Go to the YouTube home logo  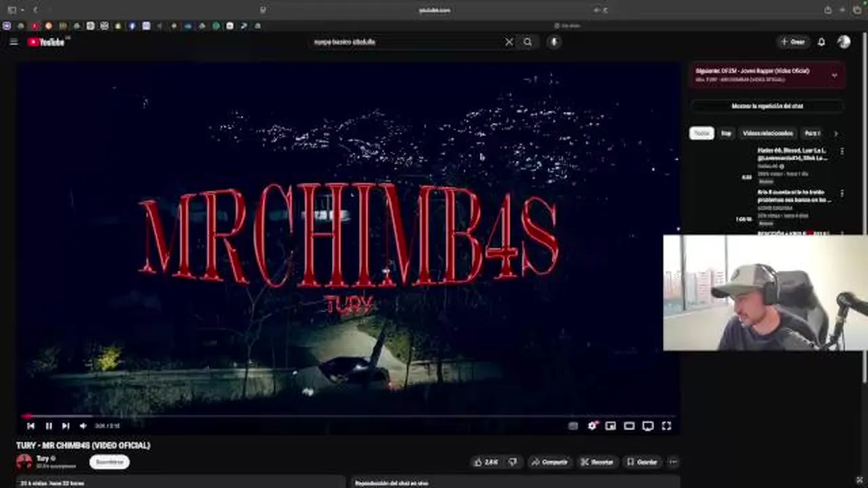[46, 42]
